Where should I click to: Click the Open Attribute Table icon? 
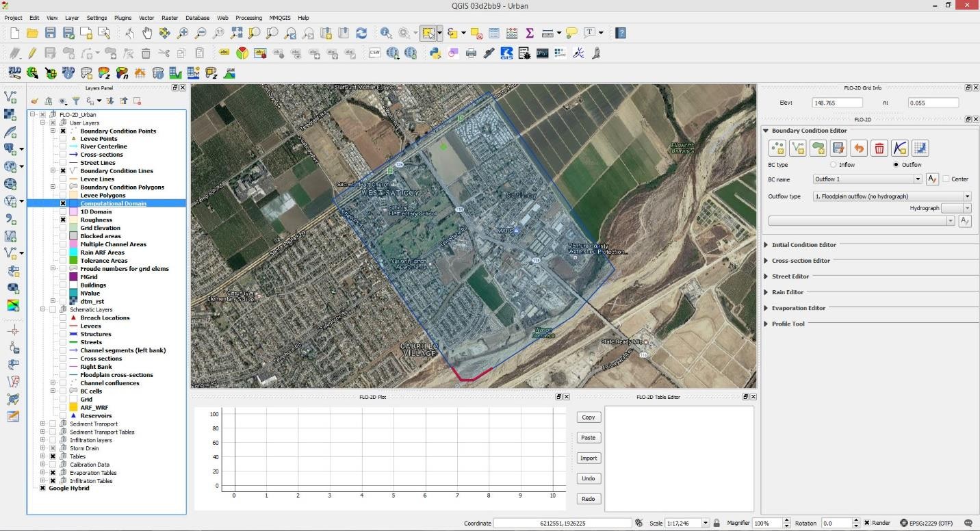(x=493, y=33)
